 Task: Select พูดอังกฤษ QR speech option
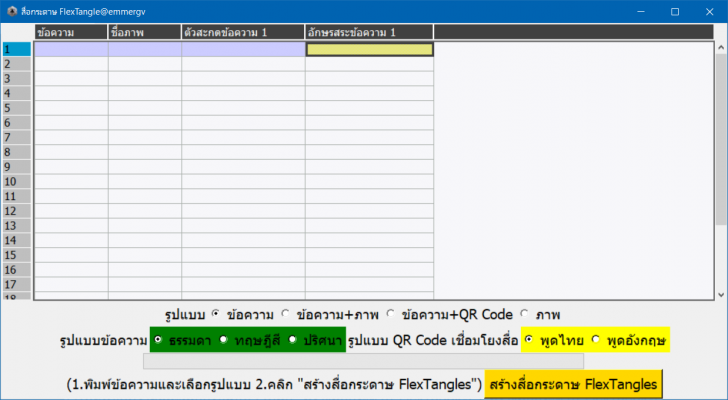click(596, 340)
